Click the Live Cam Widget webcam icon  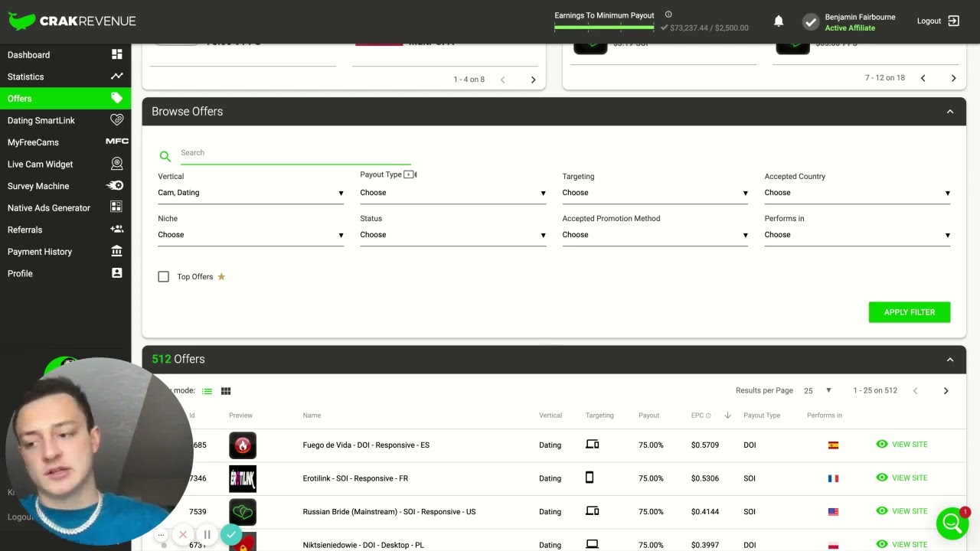pos(116,164)
